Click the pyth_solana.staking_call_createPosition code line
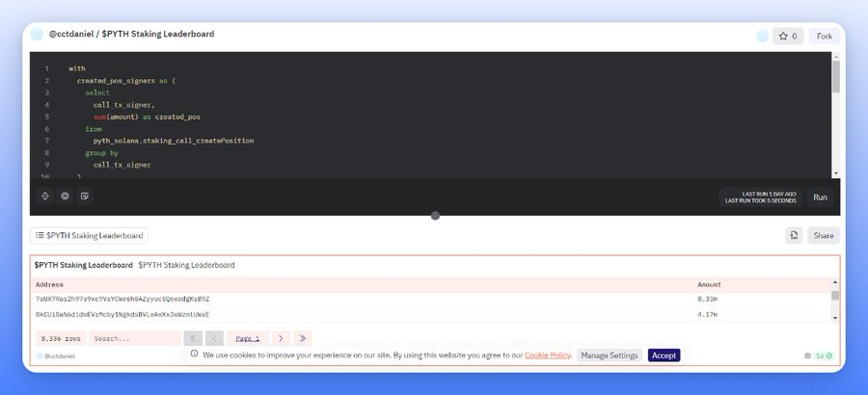Screen dimensions: 868x395 click(174, 141)
